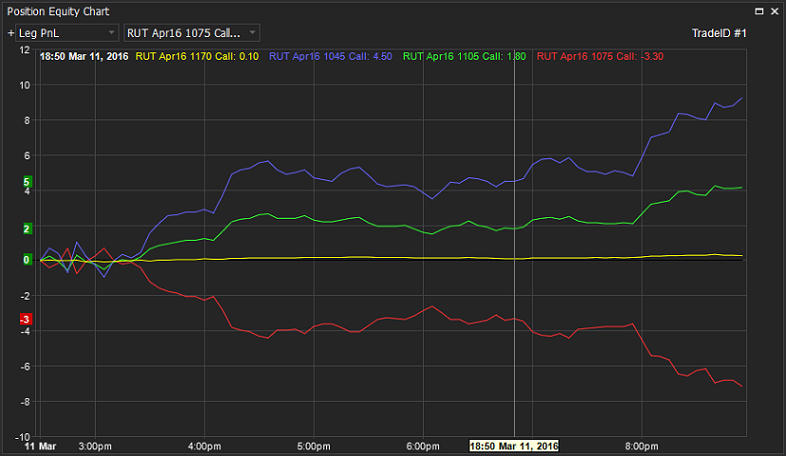Viewport: 786px width, 456px height.
Task: Click the 6:00pm time axis label
Action: click(x=423, y=446)
